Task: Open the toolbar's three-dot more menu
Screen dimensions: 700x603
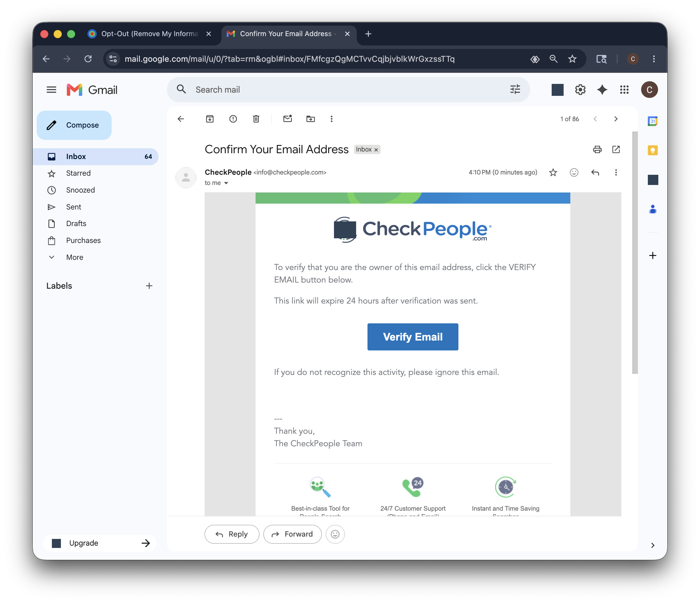Action: [x=331, y=119]
